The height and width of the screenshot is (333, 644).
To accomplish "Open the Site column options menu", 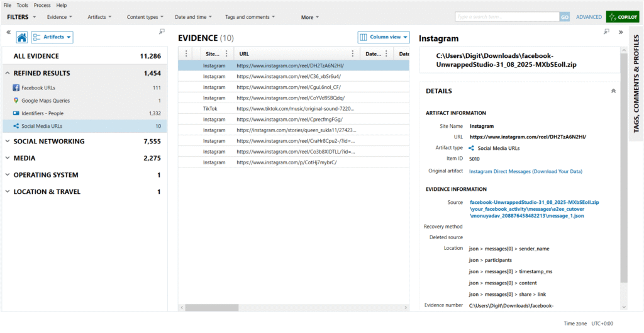I will (x=226, y=54).
